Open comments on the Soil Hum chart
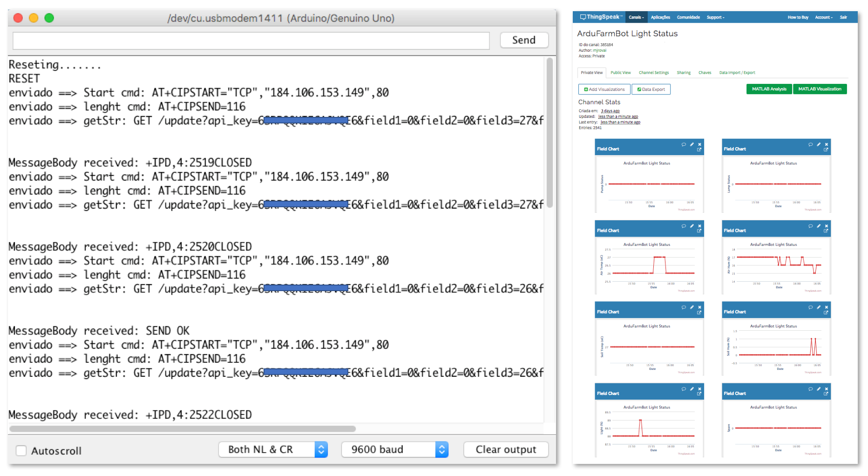 (810, 307)
